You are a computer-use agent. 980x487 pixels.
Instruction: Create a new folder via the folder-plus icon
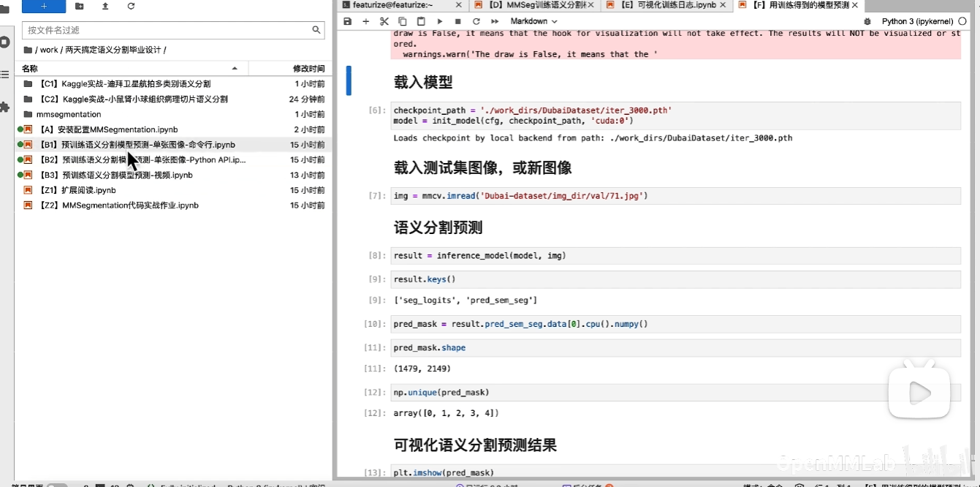click(80, 6)
